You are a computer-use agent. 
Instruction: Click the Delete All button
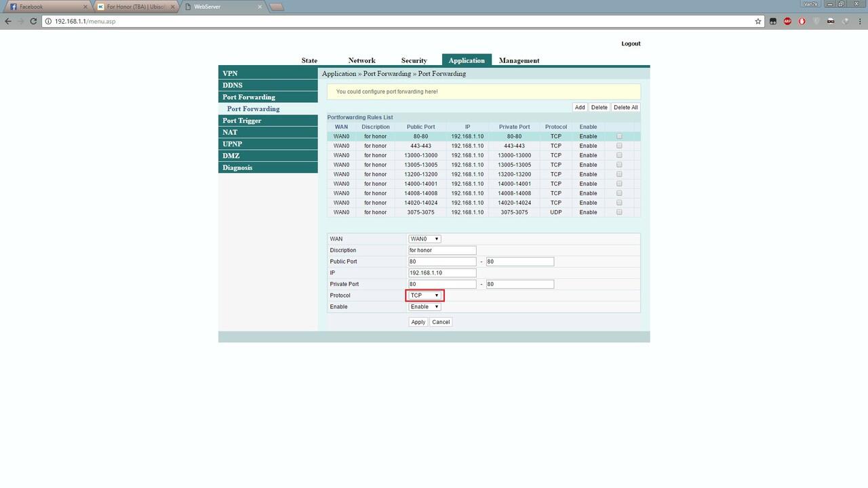pyautogui.click(x=625, y=107)
